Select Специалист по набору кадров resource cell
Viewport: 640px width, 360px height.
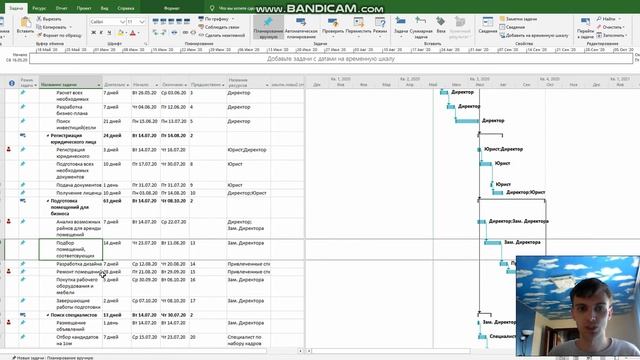[248, 340]
